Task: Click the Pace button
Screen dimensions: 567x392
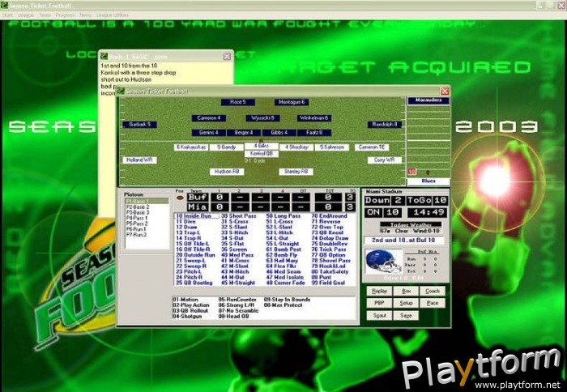Action: [x=433, y=303]
